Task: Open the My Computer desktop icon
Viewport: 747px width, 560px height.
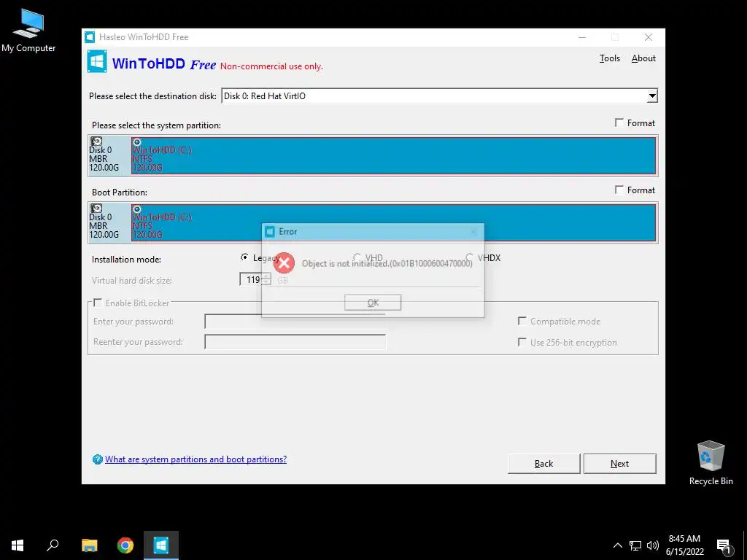Action: [x=28, y=31]
